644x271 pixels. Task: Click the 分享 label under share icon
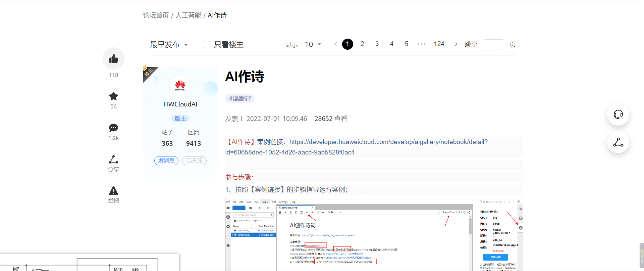114,169
